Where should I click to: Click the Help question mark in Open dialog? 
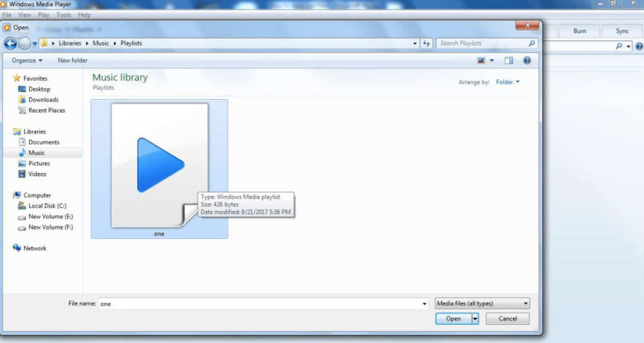pos(527,61)
